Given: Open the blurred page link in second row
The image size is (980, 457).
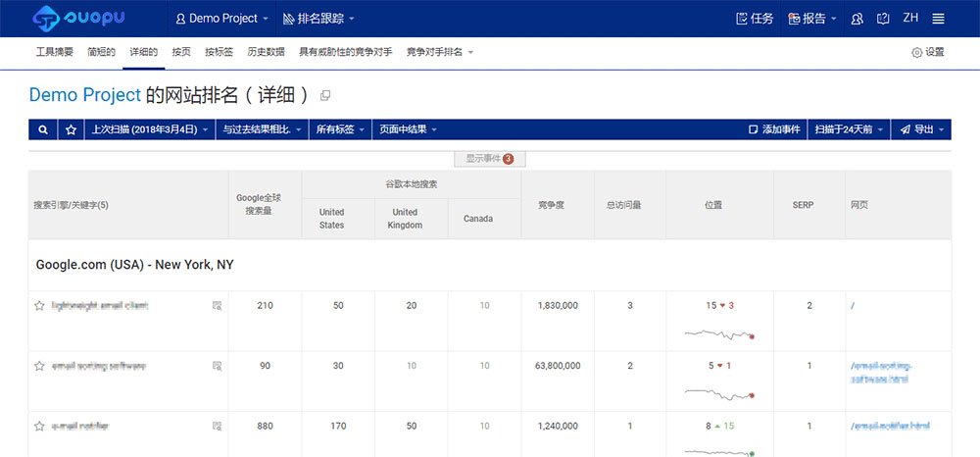Looking at the screenshot, I should [882, 372].
